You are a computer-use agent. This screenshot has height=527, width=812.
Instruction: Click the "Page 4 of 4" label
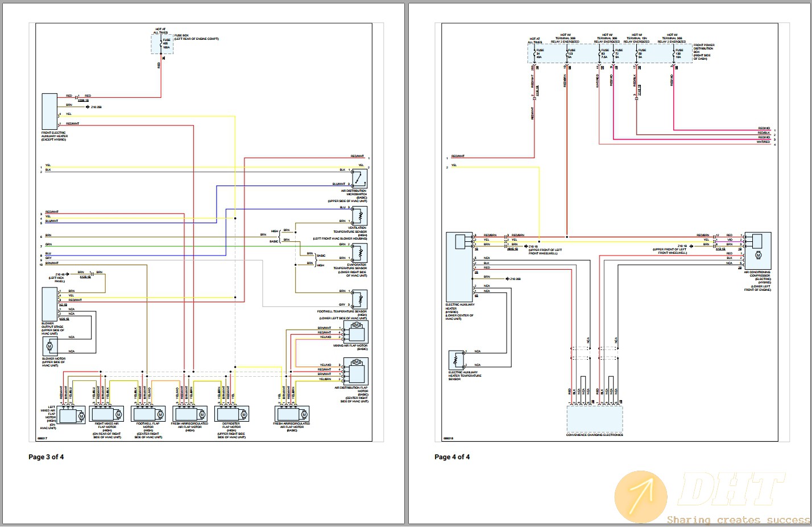(x=452, y=457)
